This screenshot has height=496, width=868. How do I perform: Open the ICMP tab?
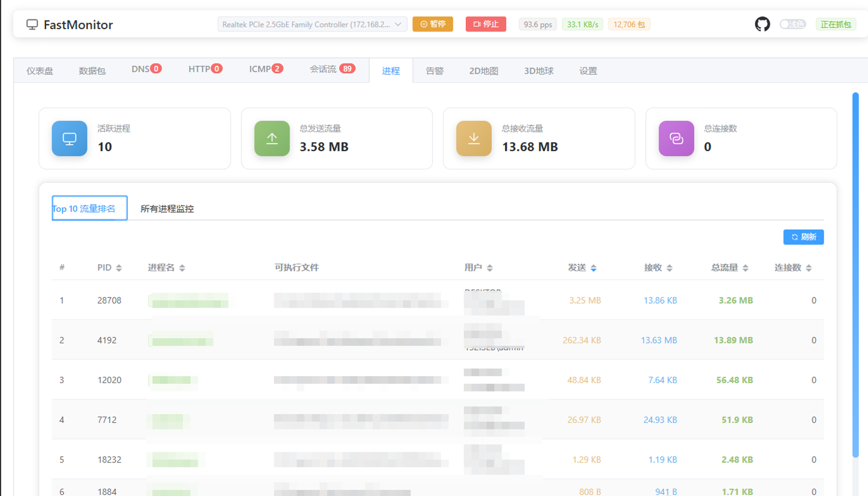pyautogui.click(x=266, y=69)
